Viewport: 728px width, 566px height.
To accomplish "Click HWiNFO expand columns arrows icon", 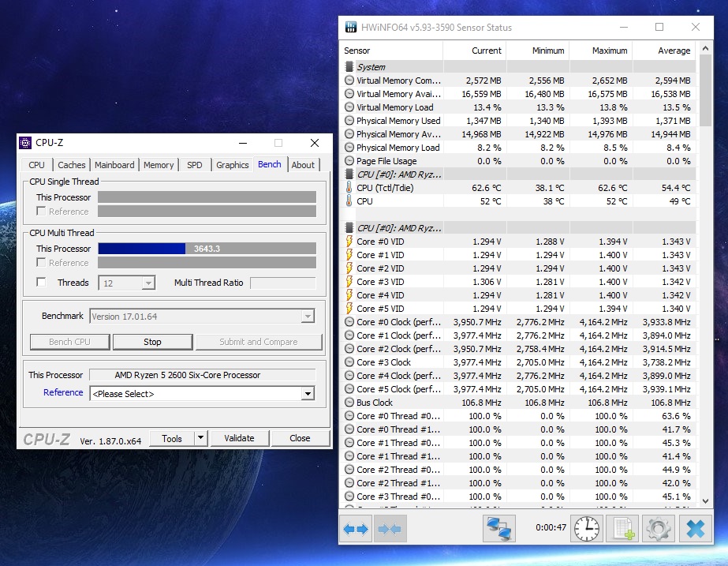I will pos(356,529).
